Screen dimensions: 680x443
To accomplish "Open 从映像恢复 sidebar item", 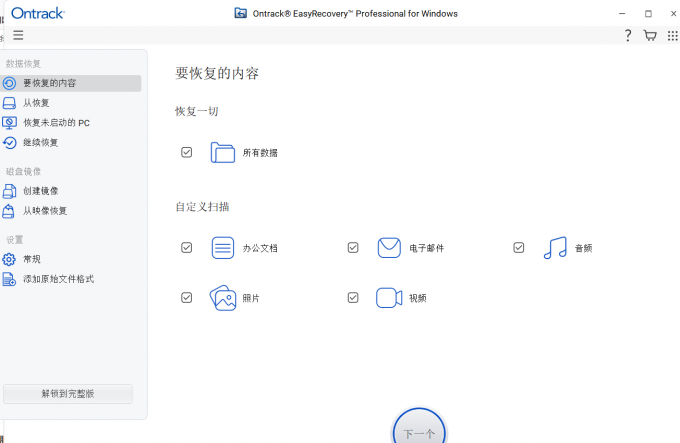I will 35,211.
